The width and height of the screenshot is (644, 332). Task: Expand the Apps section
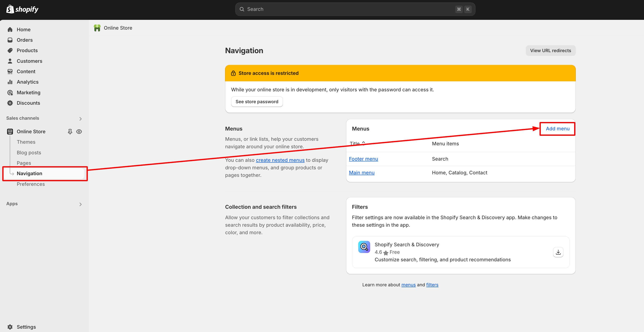click(80, 204)
